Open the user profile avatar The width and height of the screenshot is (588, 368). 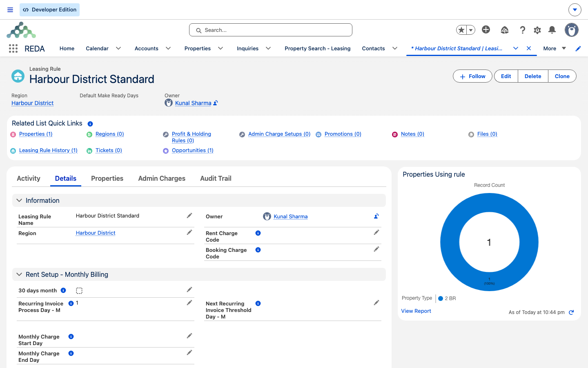click(x=572, y=30)
